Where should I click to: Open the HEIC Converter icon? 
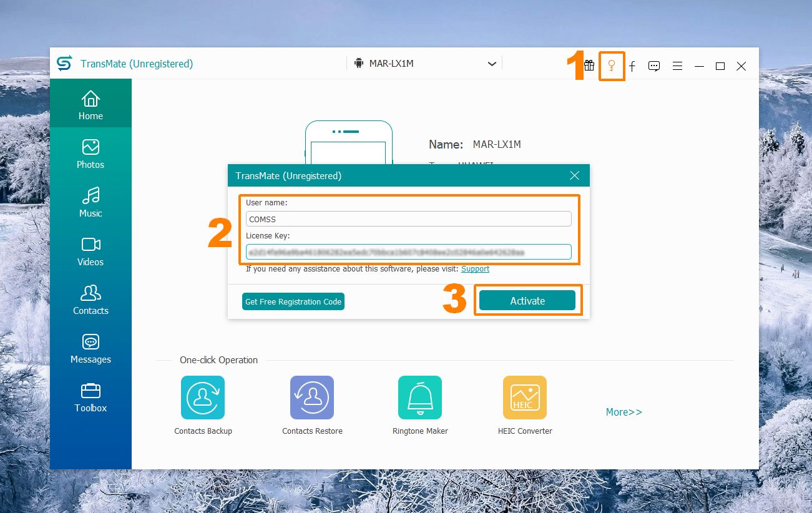pyautogui.click(x=525, y=398)
